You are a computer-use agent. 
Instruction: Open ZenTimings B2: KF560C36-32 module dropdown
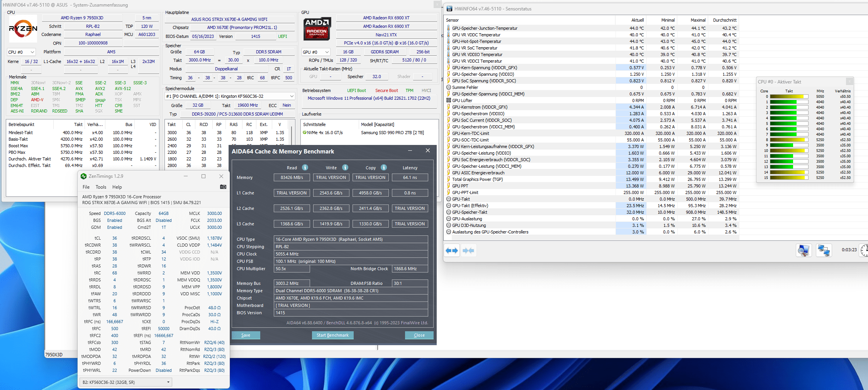click(x=125, y=382)
